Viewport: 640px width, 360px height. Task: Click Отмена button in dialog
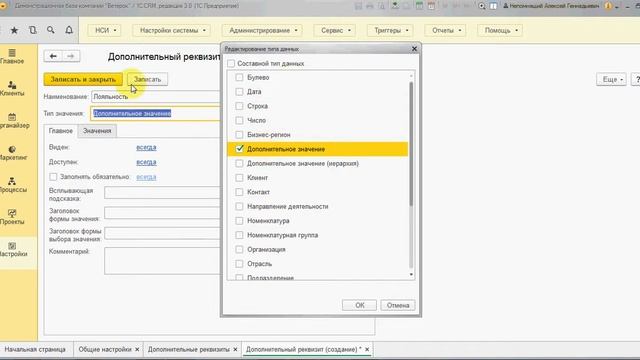tap(398, 305)
